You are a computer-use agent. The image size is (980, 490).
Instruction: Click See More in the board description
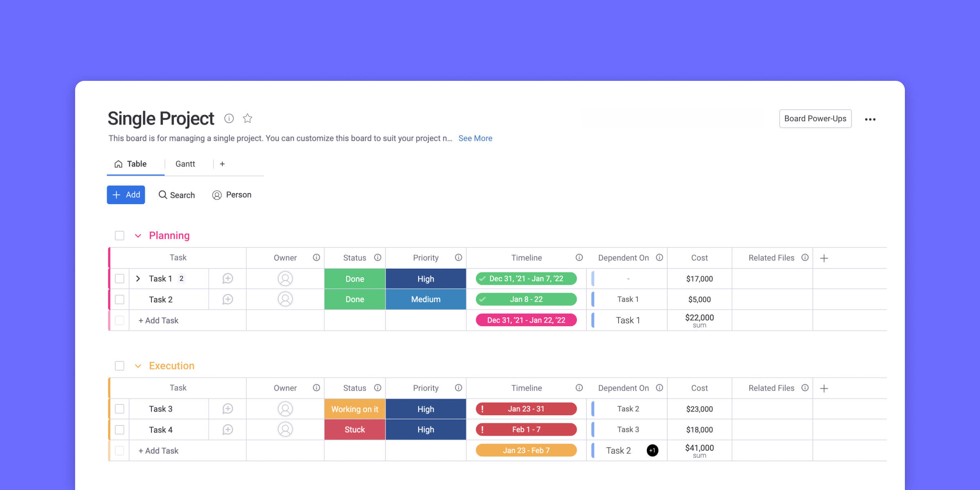pos(475,138)
